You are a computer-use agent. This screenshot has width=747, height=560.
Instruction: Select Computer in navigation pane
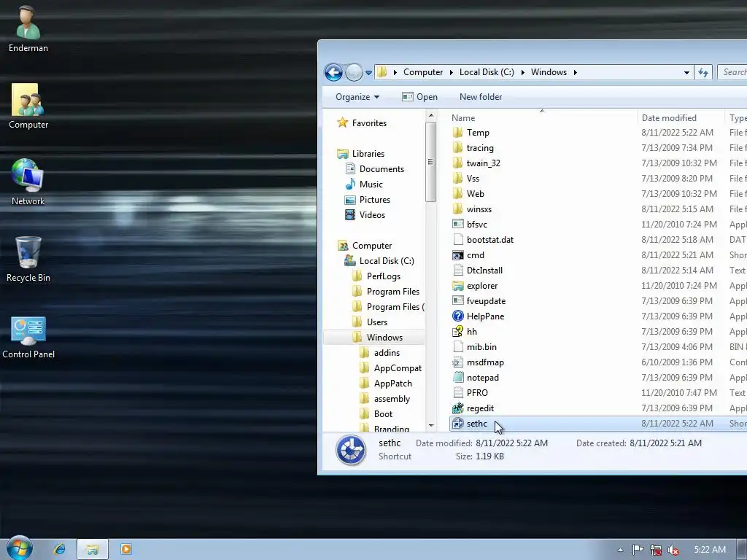coord(365,245)
